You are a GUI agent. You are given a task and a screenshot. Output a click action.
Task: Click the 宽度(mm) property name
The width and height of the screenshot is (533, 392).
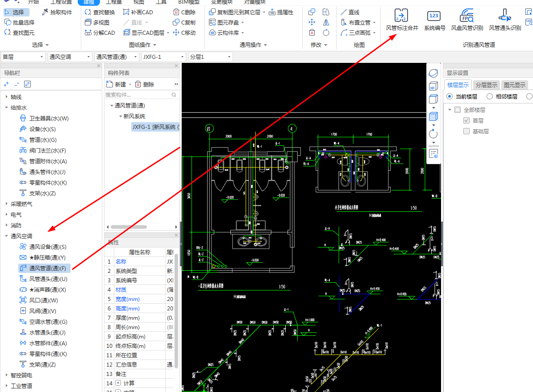(x=128, y=299)
